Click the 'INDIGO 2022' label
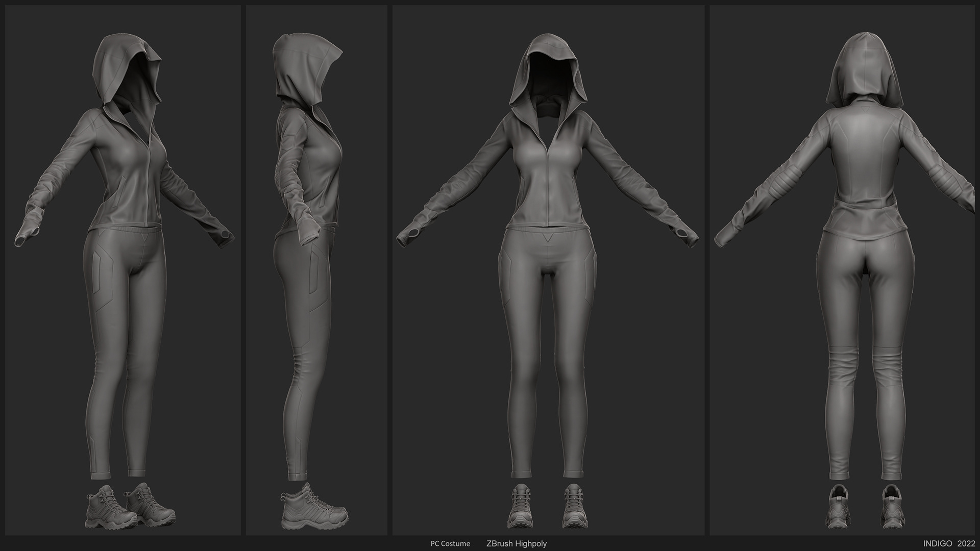980x551 pixels. 949,544
